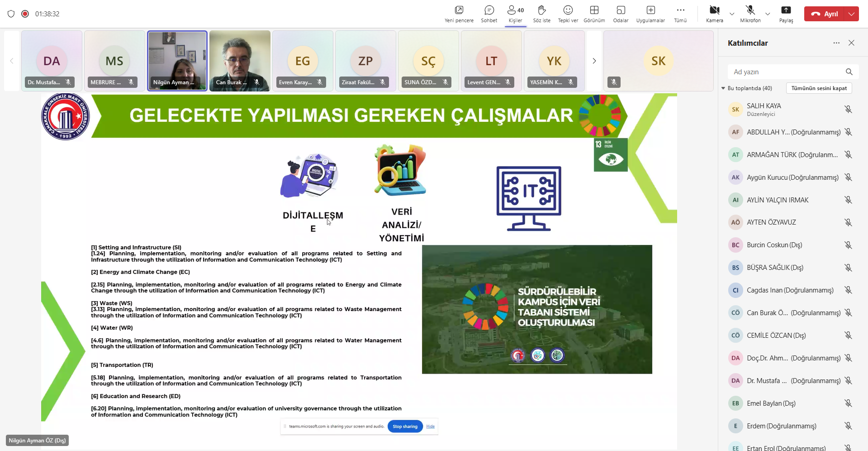Open Tepki ver reactions
This screenshot has height=451, width=868.
coord(568,14)
